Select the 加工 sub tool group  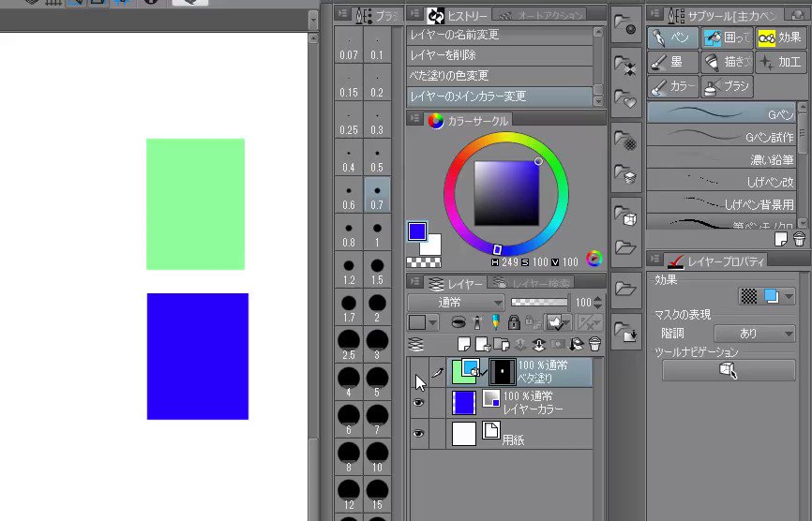[x=780, y=62]
